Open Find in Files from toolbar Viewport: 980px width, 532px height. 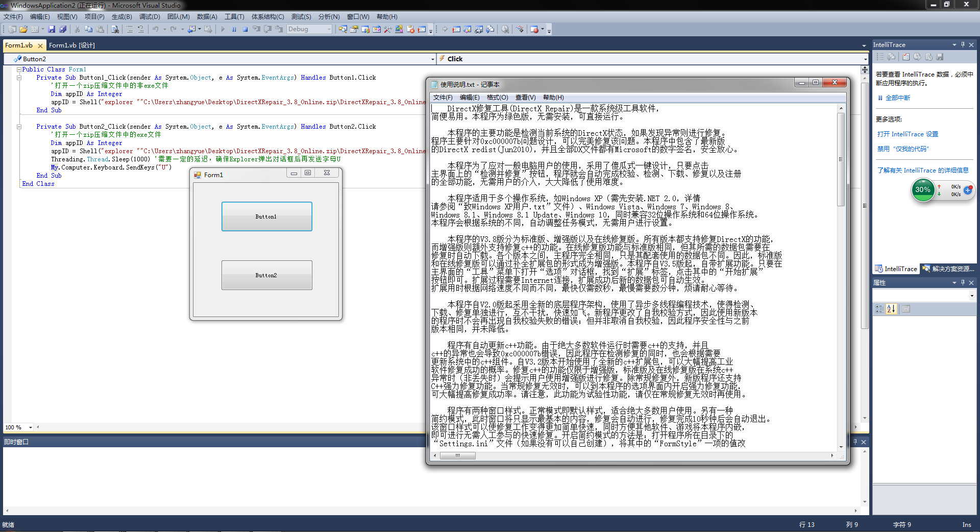[x=115, y=29]
